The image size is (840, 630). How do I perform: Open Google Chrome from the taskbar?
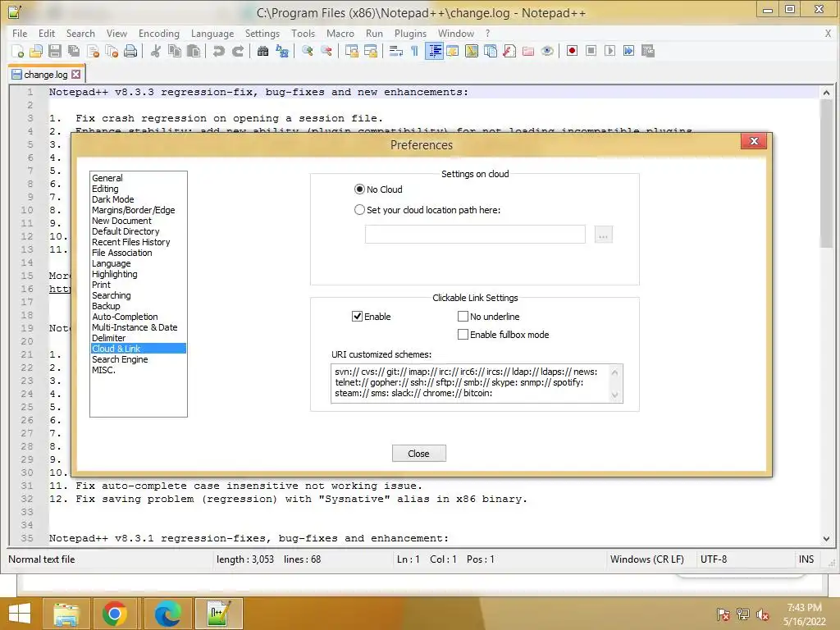(114, 614)
